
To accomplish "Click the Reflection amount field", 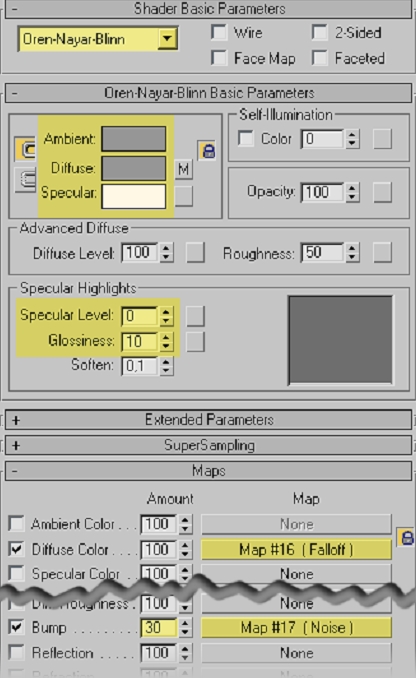I will pos(158,652).
